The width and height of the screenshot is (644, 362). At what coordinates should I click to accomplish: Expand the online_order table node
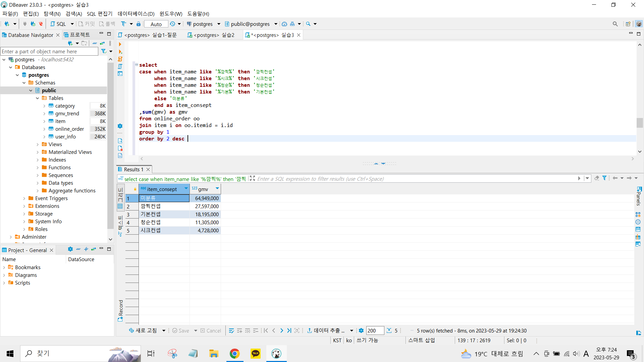tap(44, 129)
